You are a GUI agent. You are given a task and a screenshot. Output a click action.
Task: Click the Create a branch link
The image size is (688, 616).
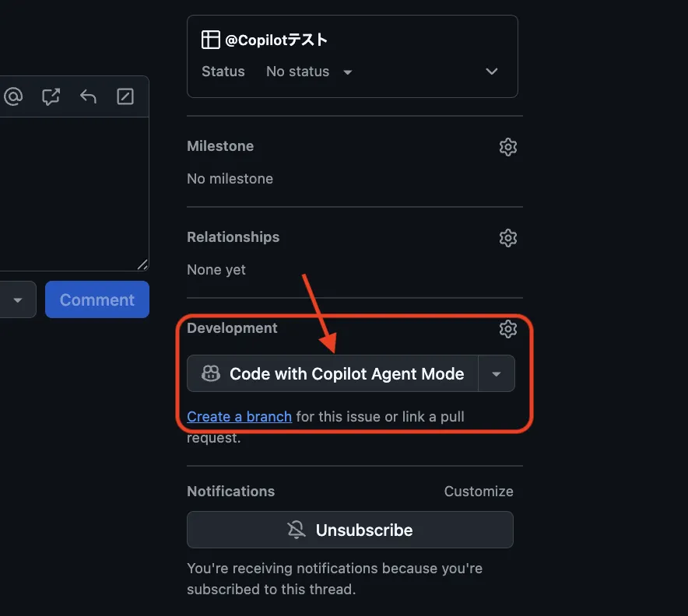[x=239, y=416]
